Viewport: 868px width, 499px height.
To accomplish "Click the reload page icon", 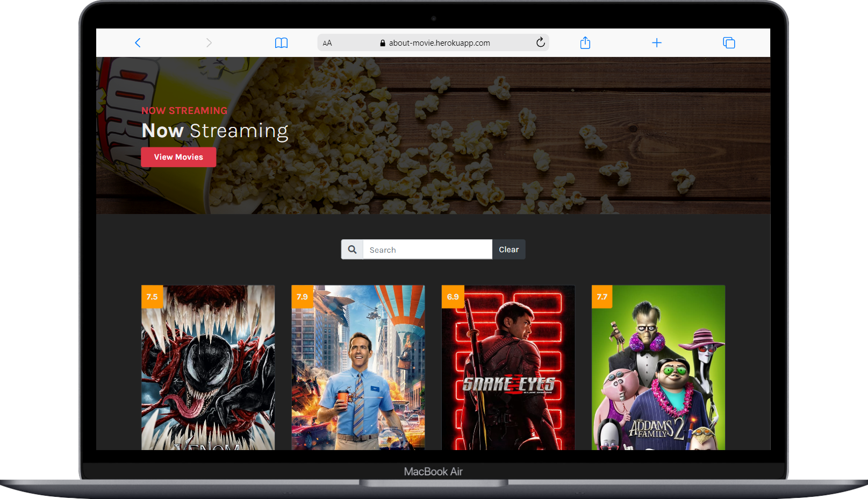I will click(540, 42).
